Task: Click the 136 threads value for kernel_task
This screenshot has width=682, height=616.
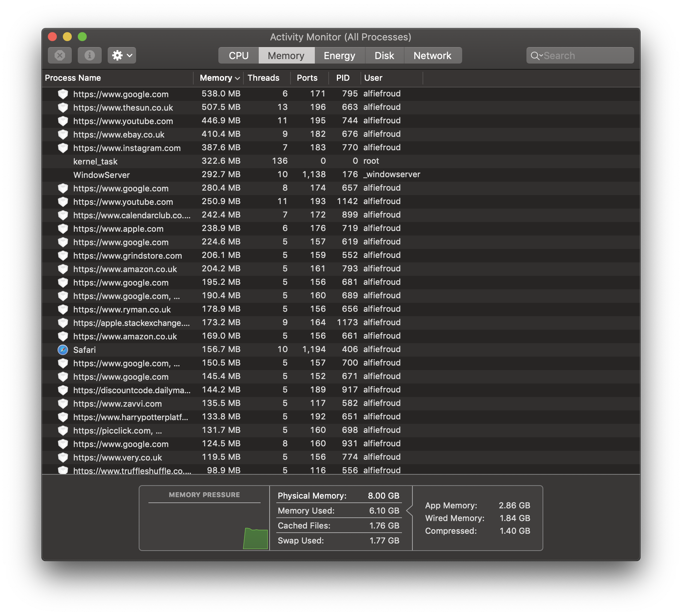Action: [280, 161]
